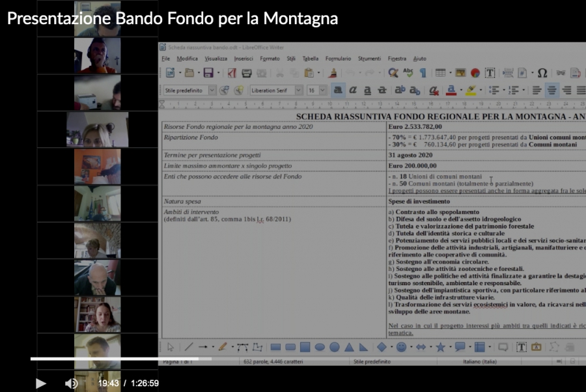Click the Print icon in toolbar
The height and width of the screenshot is (392, 586).
pyautogui.click(x=246, y=73)
